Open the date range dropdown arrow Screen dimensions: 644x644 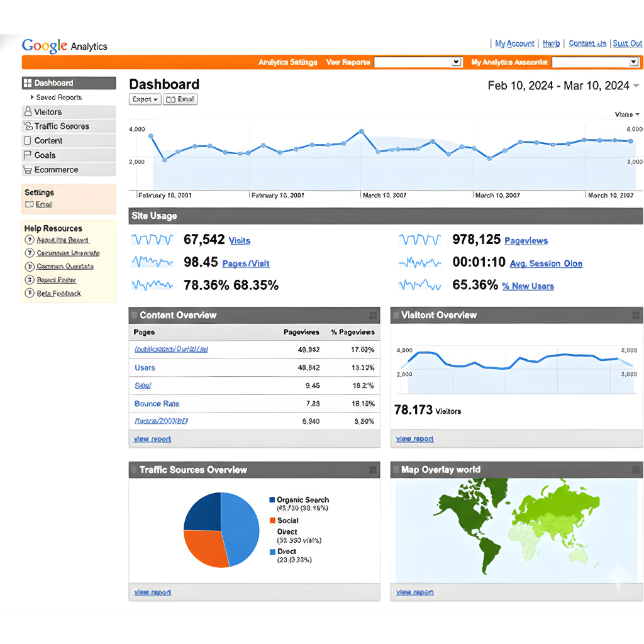pos(636,86)
